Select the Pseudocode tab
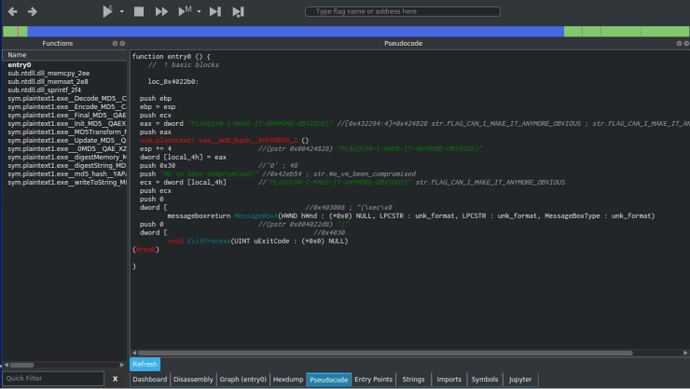The image size is (690, 389). click(329, 380)
